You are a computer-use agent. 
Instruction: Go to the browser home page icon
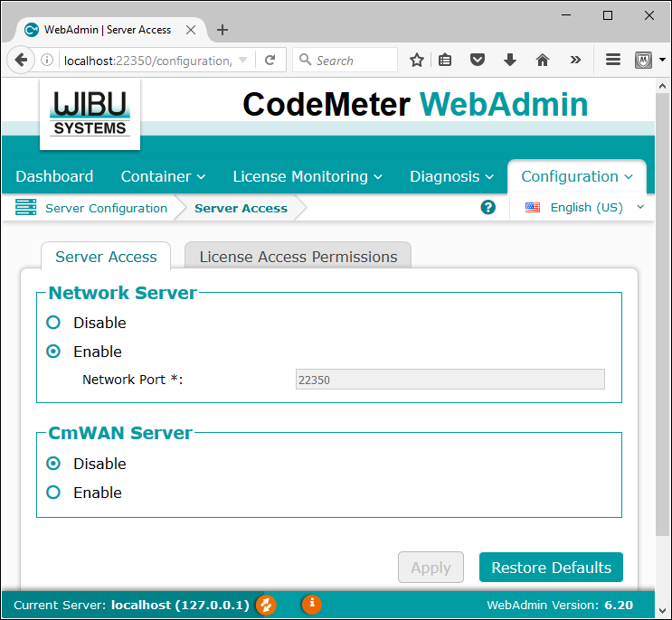[x=543, y=60]
